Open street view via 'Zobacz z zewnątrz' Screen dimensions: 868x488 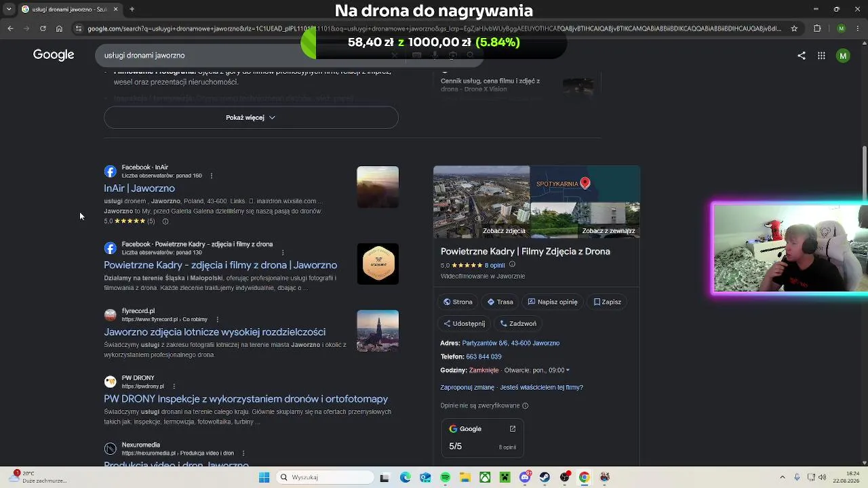tap(608, 231)
